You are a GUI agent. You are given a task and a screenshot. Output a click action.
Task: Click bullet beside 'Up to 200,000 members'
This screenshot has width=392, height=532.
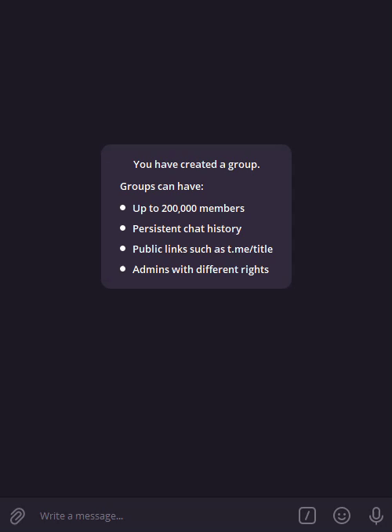(x=123, y=208)
